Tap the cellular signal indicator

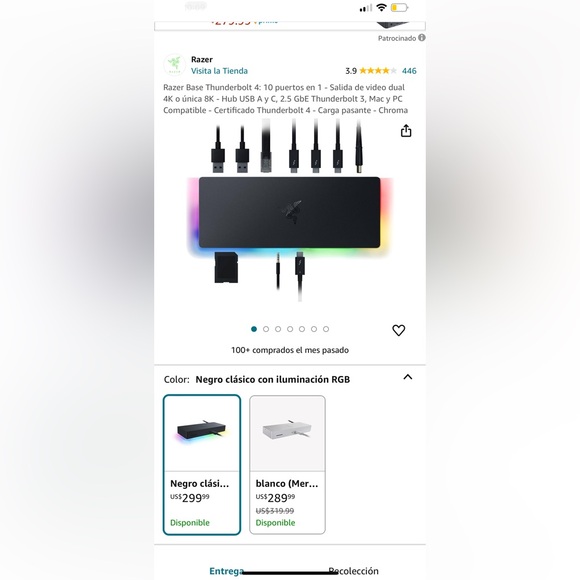365,8
